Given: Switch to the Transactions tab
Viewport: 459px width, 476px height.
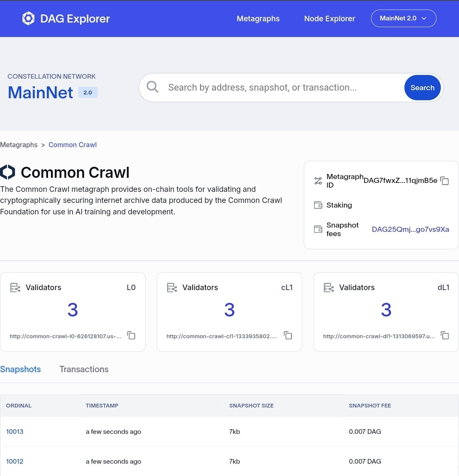Looking at the screenshot, I should coord(84,369).
